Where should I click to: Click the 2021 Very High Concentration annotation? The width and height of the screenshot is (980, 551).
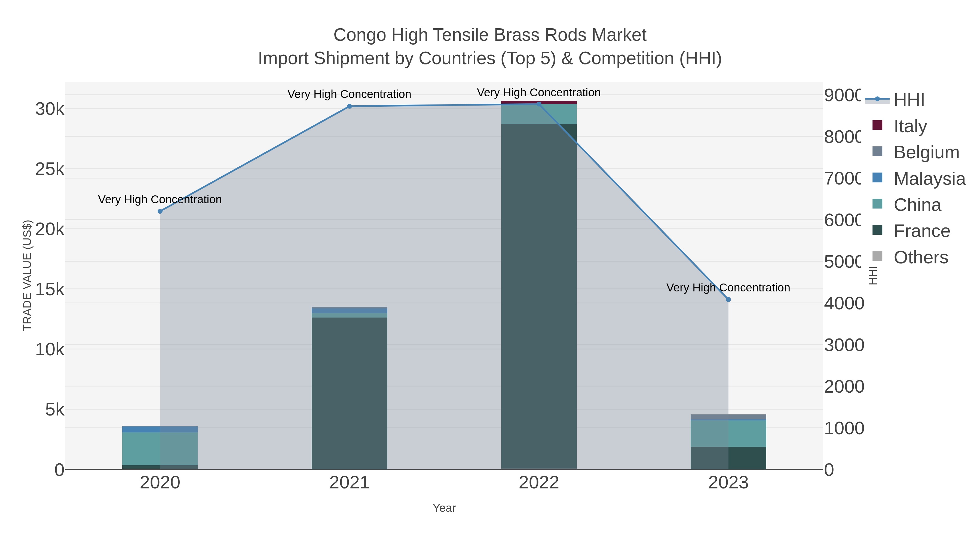point(350,94)
